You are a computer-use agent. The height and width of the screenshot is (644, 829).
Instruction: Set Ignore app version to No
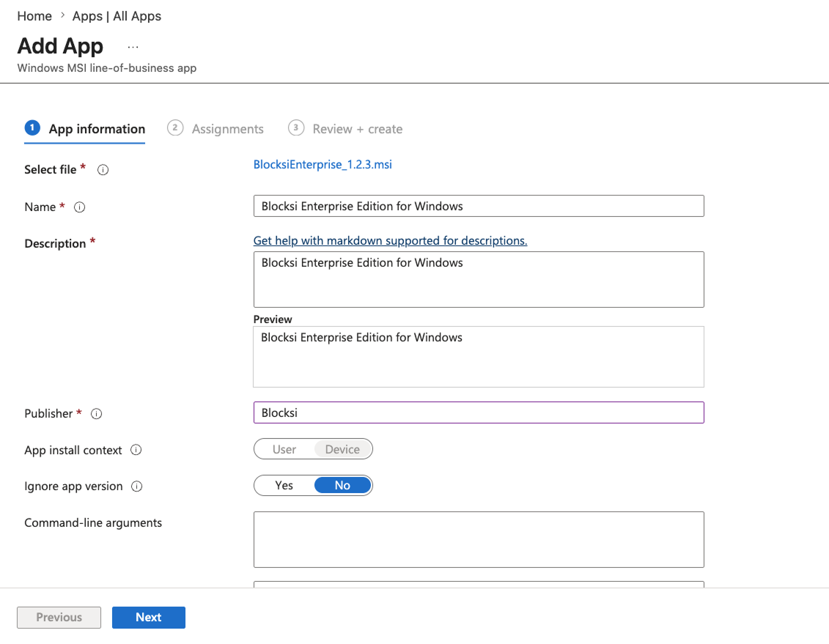tap(342, 485)
